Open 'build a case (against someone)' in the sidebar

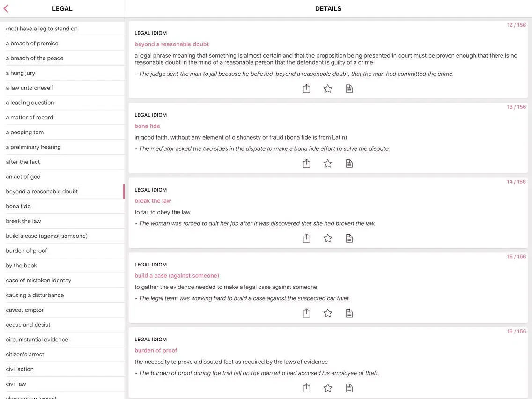[x=62, y=236]
